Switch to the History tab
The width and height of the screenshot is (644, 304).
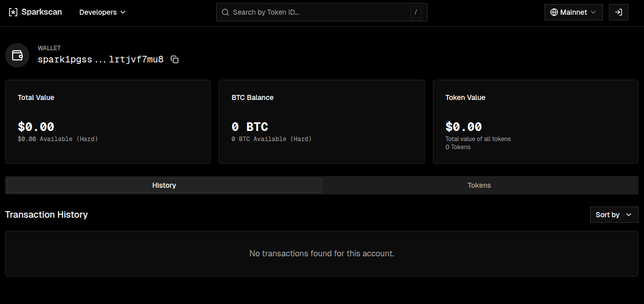[164, 185]
